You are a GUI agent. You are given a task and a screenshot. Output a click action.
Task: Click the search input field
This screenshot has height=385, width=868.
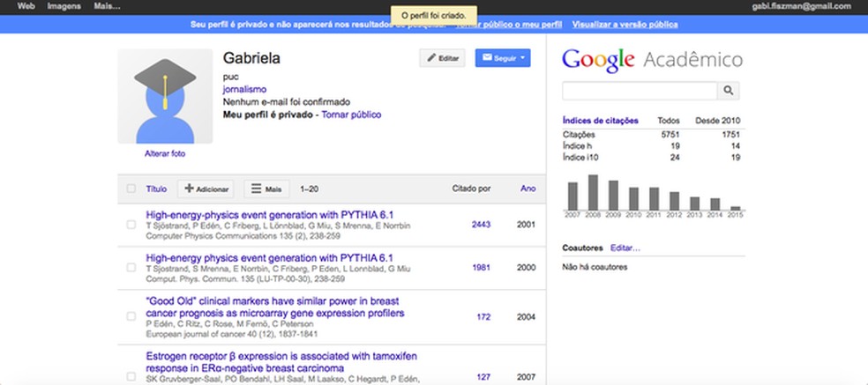[640, 90]
